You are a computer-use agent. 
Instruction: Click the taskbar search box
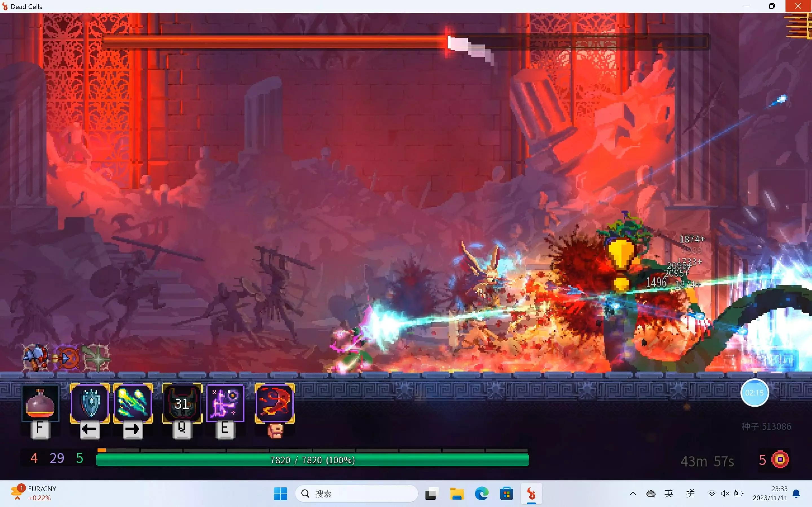(356, 493)
